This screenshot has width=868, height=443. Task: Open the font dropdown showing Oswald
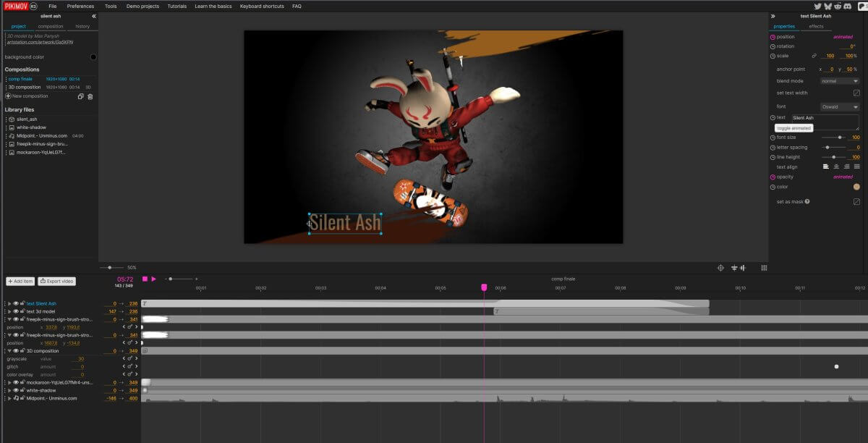pyautogui.click(x=839, y=106)
